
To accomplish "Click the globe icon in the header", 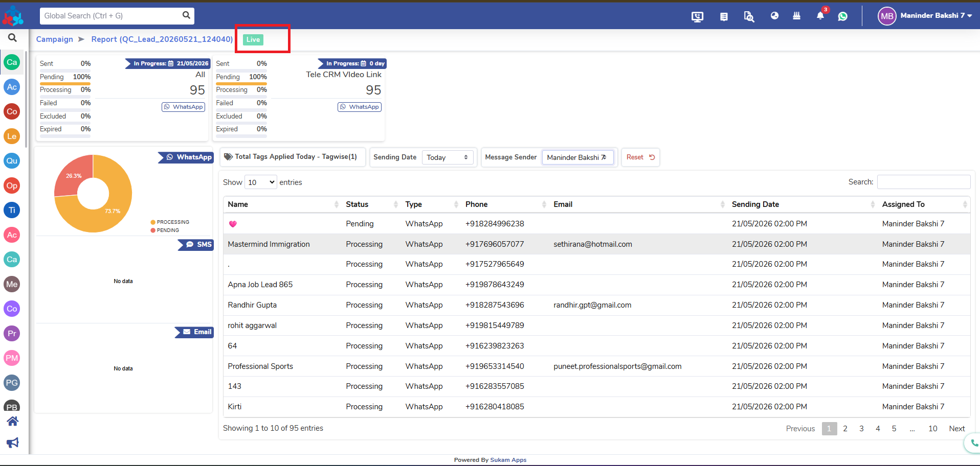I will click(774, 16).
